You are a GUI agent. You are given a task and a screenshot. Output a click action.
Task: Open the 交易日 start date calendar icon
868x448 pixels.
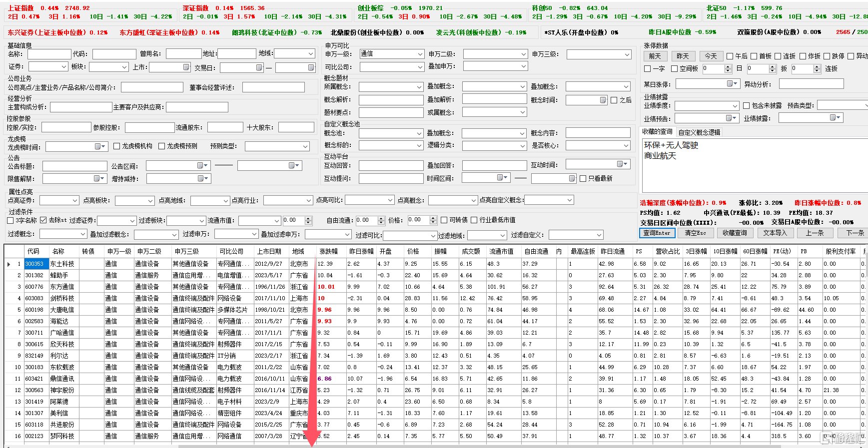point(259,67)
